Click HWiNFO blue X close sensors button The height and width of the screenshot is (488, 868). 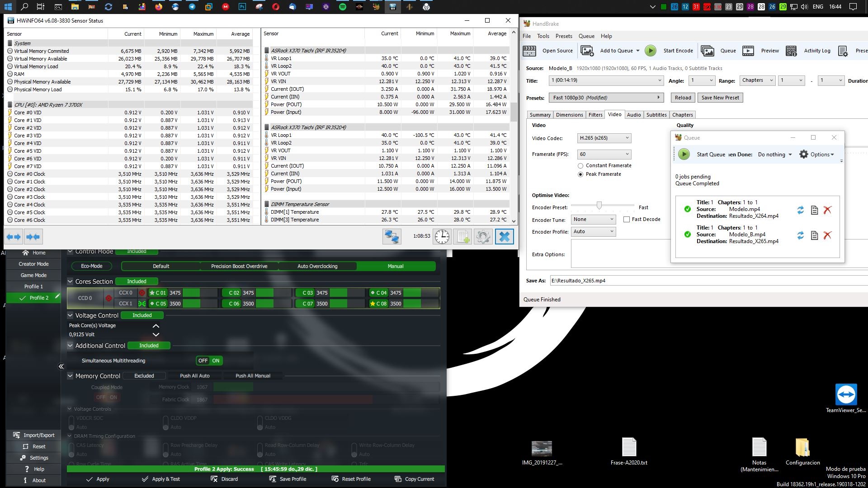pyautogui.click(x=505, y=237)
